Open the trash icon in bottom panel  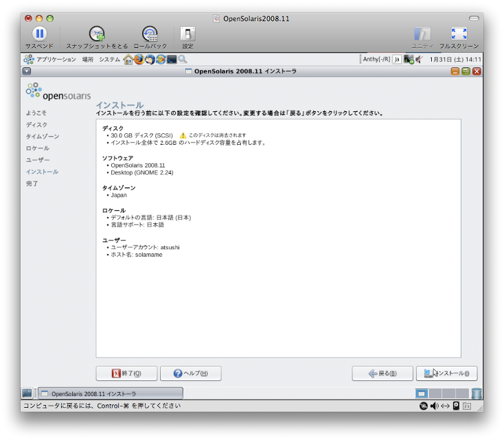[x=477, y=393]
